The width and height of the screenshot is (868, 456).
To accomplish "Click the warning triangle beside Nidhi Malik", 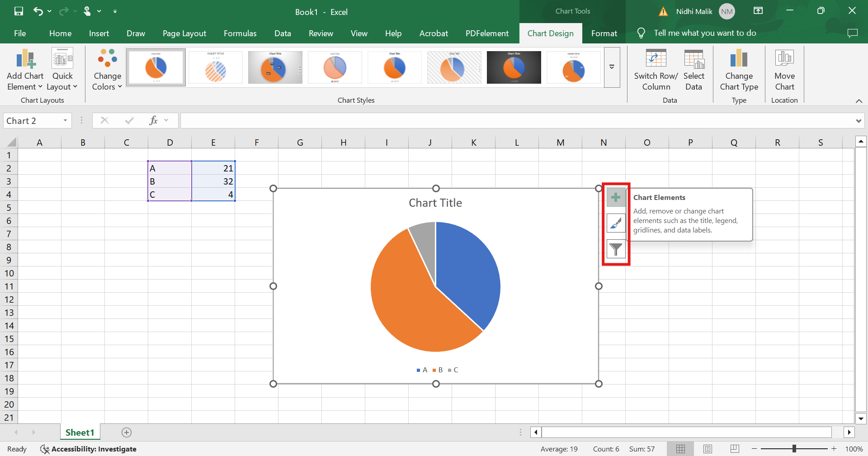I will [x=663, y=12].
